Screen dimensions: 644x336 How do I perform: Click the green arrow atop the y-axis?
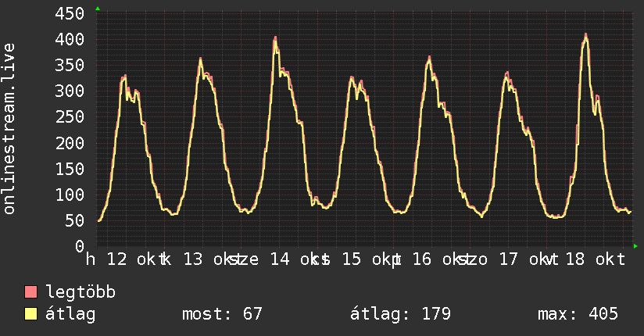98,9
